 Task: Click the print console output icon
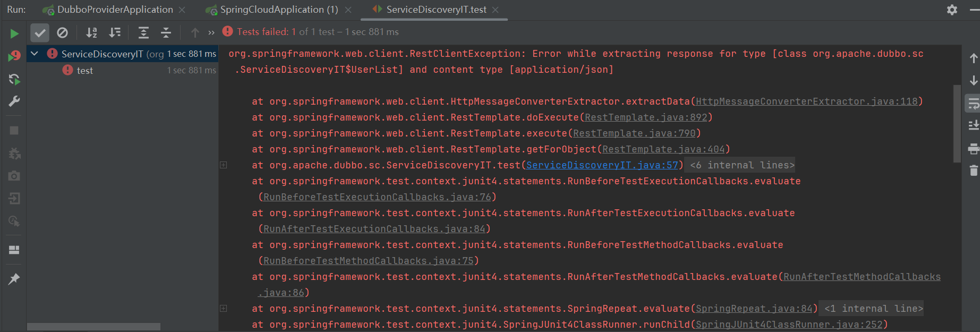[x=973, y=149]
